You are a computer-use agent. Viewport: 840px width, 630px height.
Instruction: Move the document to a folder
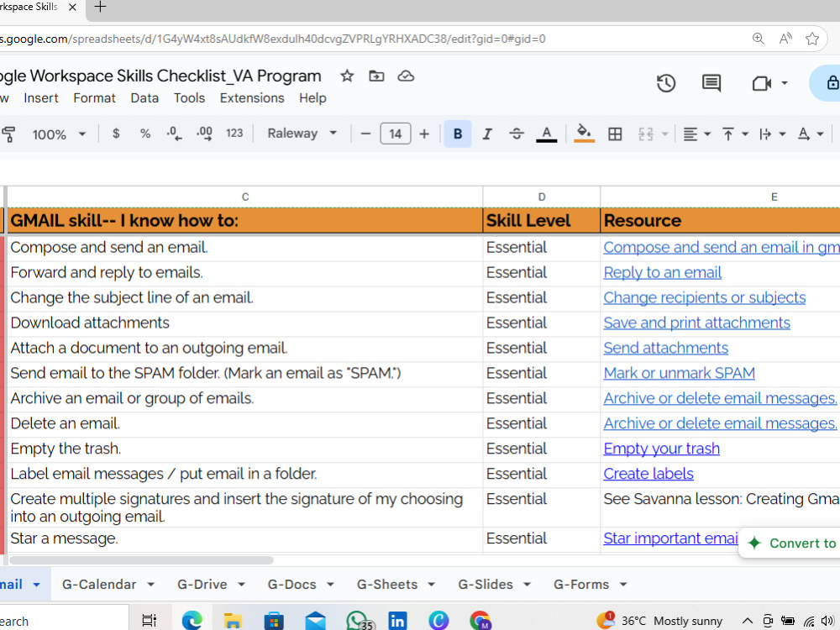click(376, 76)
